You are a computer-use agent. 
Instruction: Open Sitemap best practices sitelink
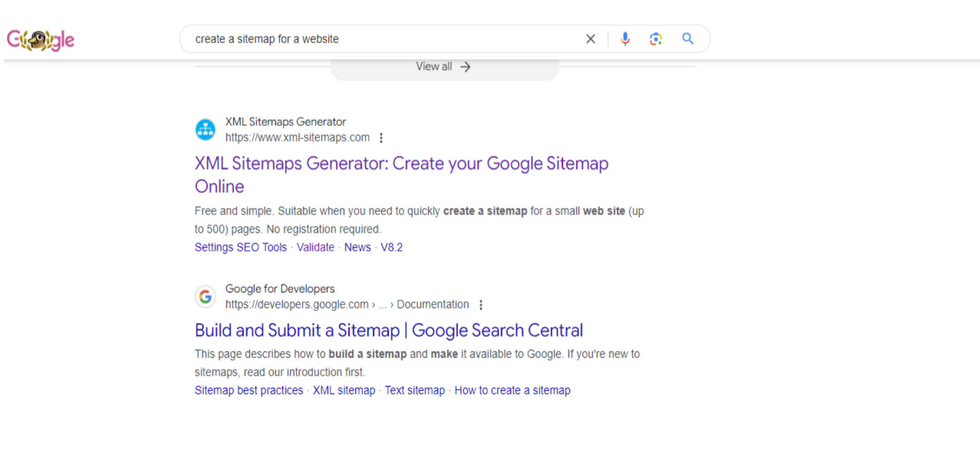(x=249, y=390)
